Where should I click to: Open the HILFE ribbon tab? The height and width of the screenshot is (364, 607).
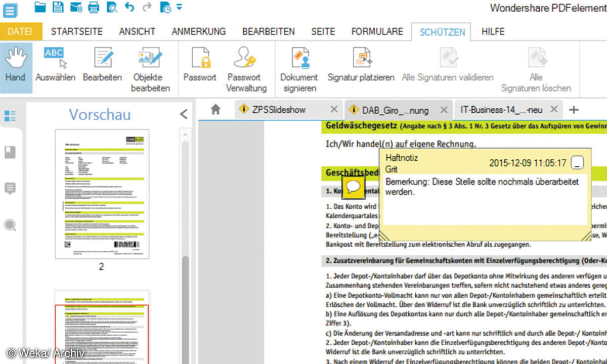point(493,31)
